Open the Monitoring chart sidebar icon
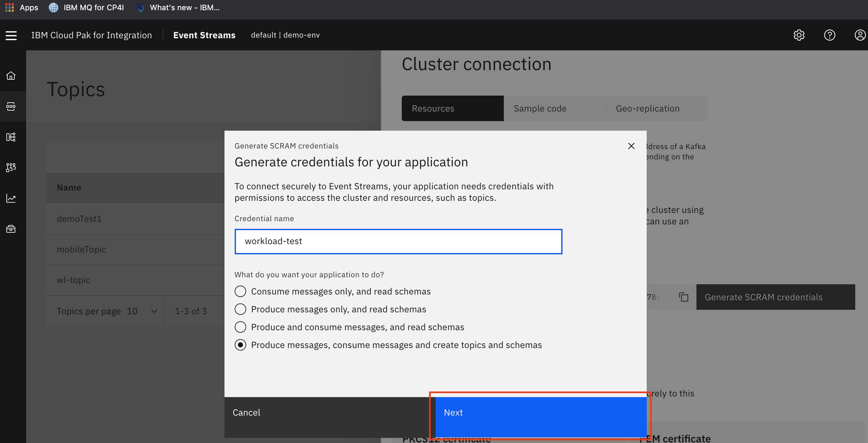 [x=11, y=198]
